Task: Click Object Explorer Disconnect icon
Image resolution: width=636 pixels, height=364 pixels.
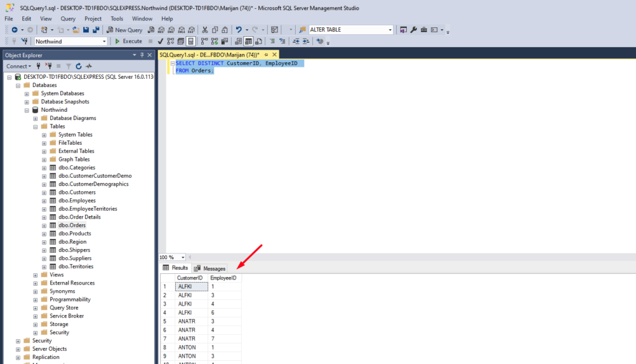Action: [x=48, y=66]
